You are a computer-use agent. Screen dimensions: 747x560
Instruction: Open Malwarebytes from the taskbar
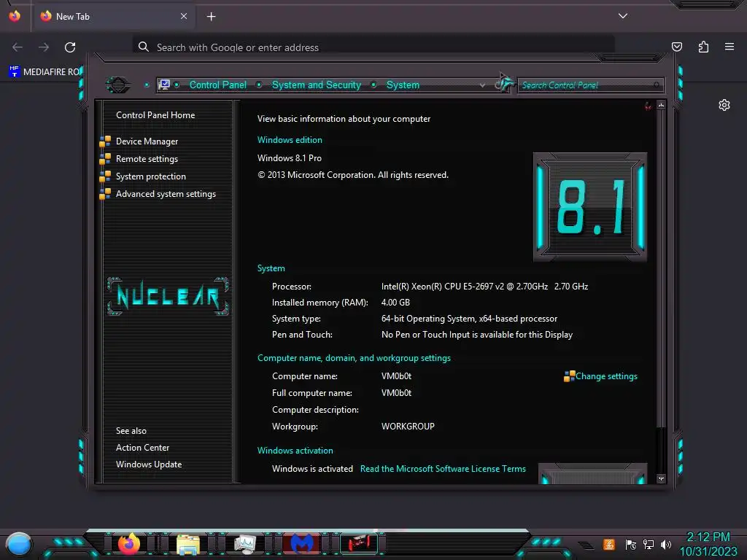pyautogui.click(x=301, y=544)
